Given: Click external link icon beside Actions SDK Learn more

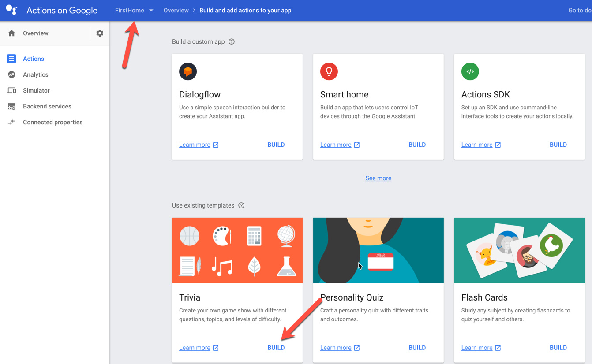Looking at the screenshot, I should (498, 145).
